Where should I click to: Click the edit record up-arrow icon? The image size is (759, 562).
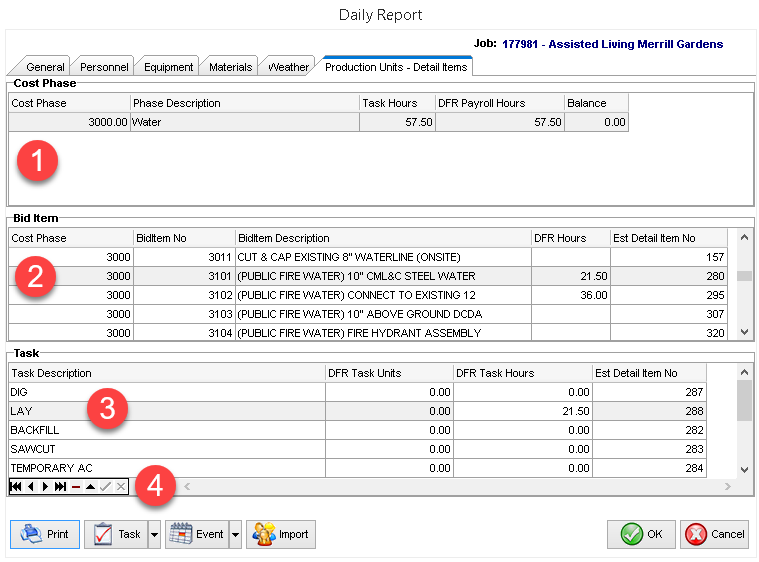pos(91,486)
